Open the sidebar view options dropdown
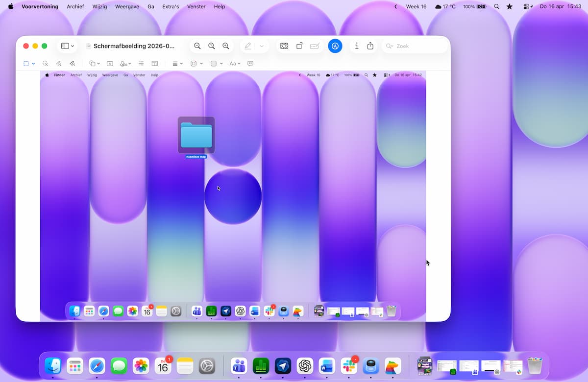 pos(68,46)
